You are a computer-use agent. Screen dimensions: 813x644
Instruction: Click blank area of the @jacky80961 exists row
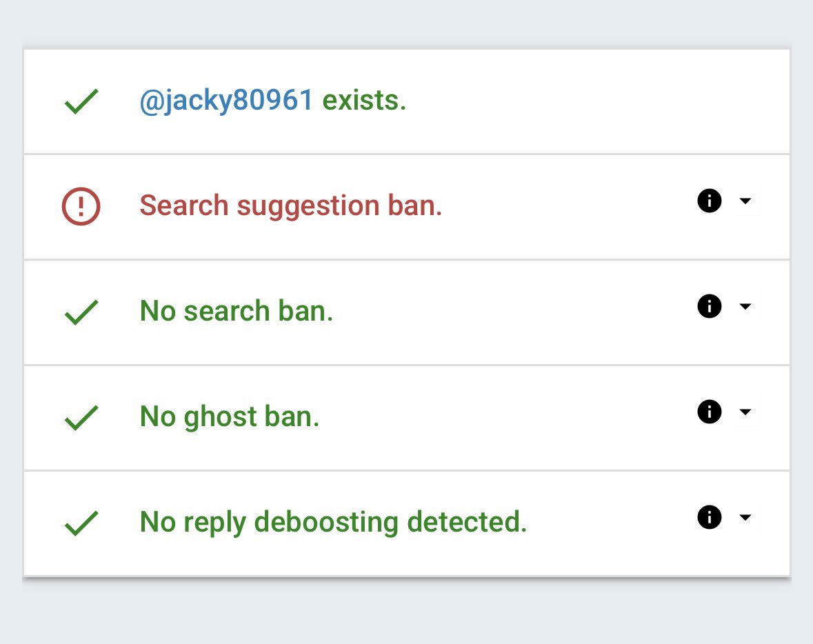click(x=596, y=101)
